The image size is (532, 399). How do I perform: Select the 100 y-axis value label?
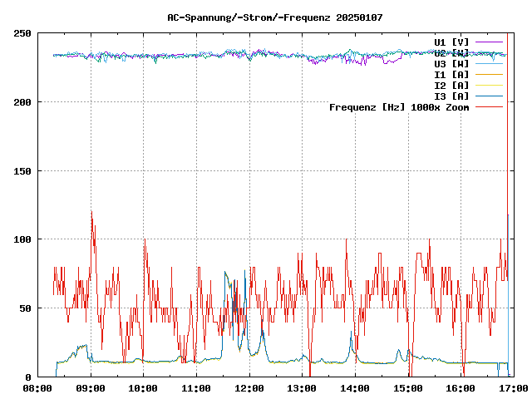22,239
